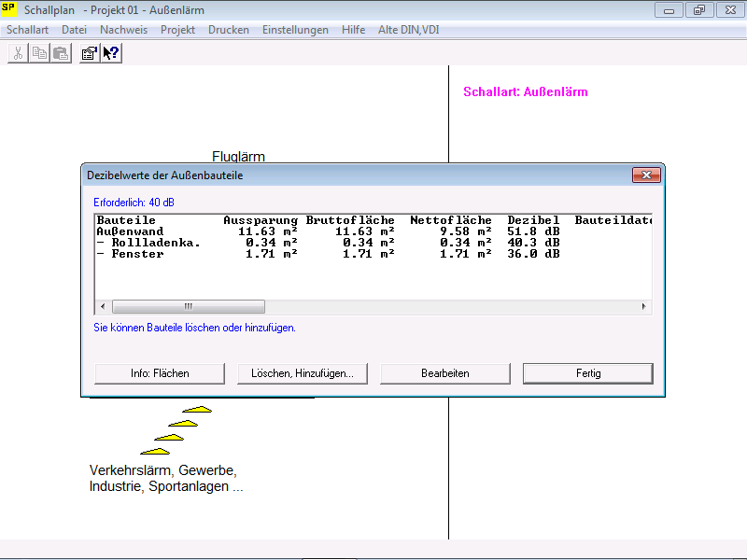This screenshot has height=560, width=747.
Task: Click the Fluglärm label in main window
Action: click(x=238, y=156)
